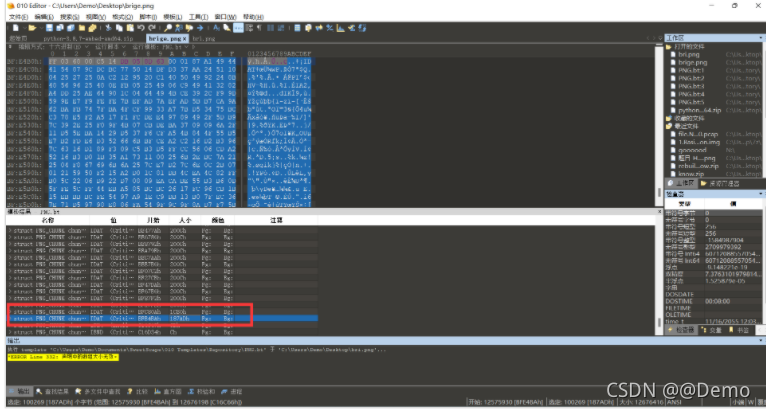Click the Redo arrow icon
This screenshot has height=409, width=766.
point(152,28)
